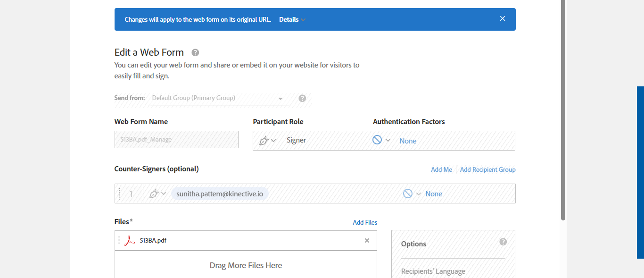This screenshot has width=644, height=278.
Task: Click the counter-signer authentication icon
Action: coord(408,194)
